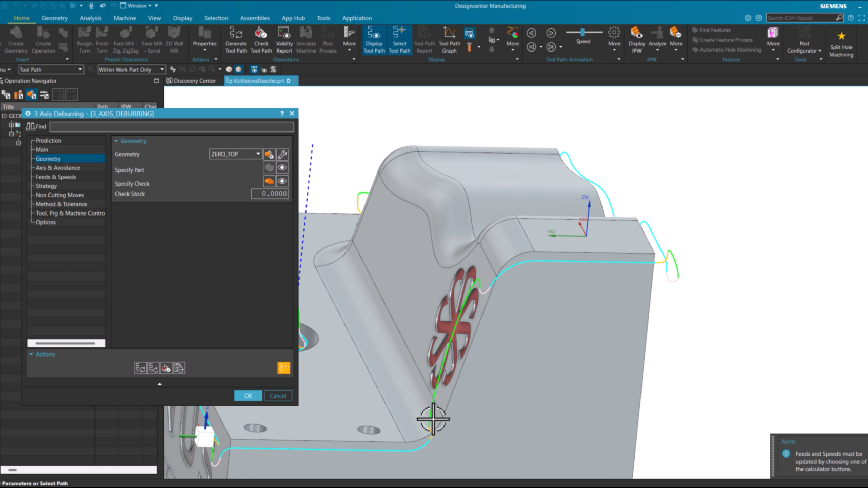Click dialog help question mark
Image resolution: width=868 pixels, height=488 pixels.
(x=282, y=114)
